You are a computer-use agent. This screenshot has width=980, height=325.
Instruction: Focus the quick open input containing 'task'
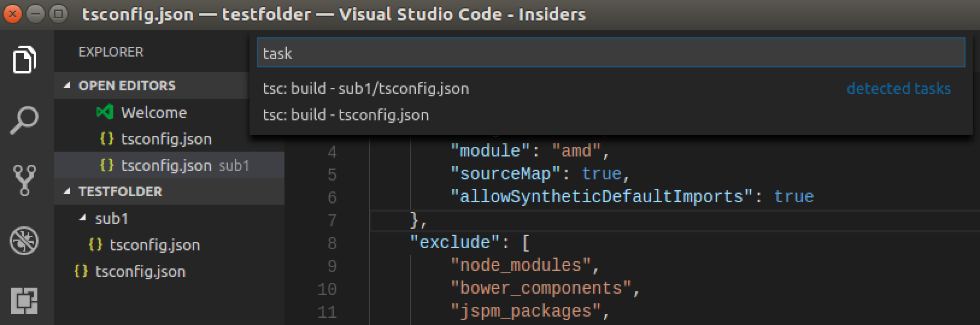(x=611, y=53)
